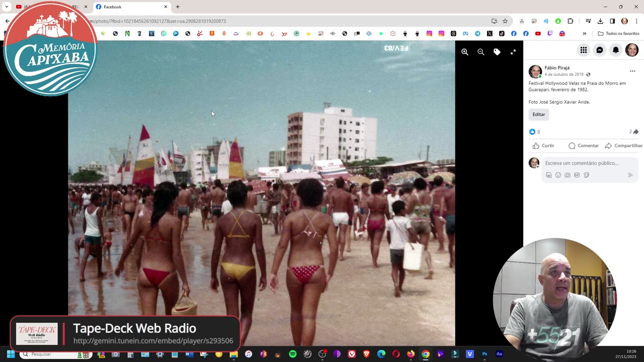The height and width of the screenshot is (362, 644).
Task: Open a new browser tab
Action: (178, 7)
